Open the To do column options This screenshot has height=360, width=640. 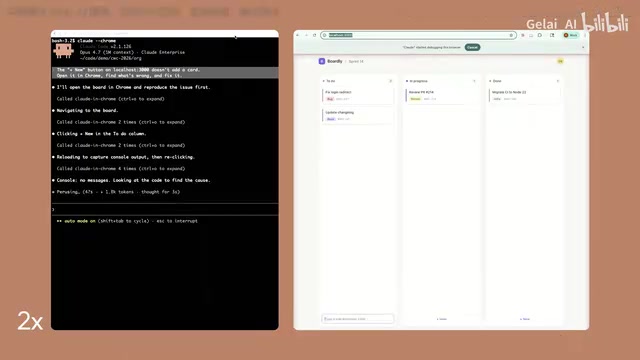(391, 81)
